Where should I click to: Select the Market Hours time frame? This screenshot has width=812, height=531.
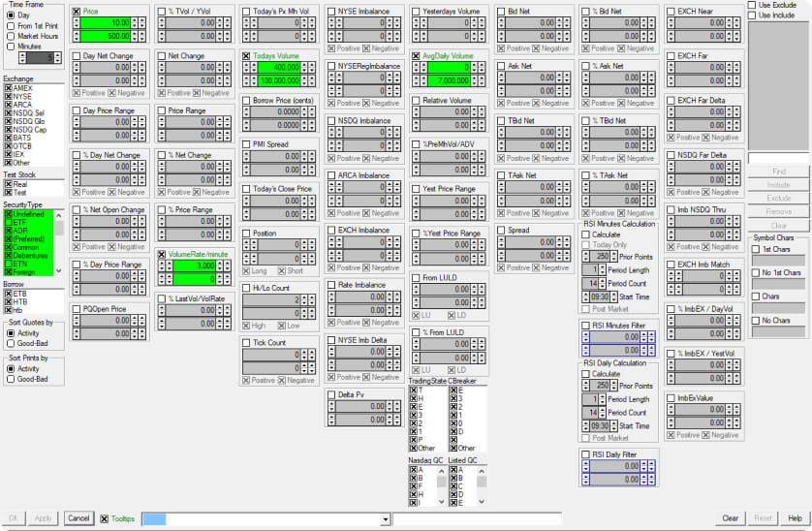coord(10,36)
